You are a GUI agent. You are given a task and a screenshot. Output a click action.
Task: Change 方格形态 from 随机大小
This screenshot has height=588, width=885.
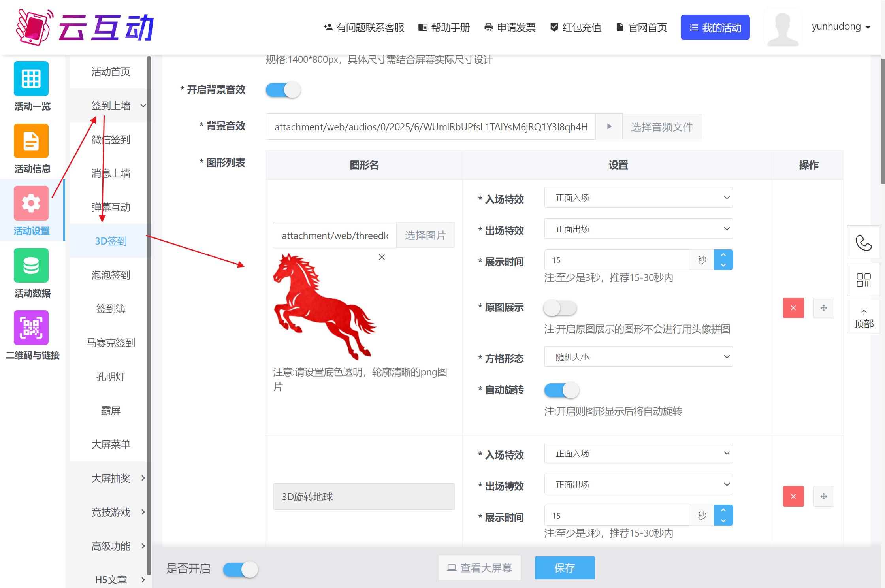click(x=638, y=356)
